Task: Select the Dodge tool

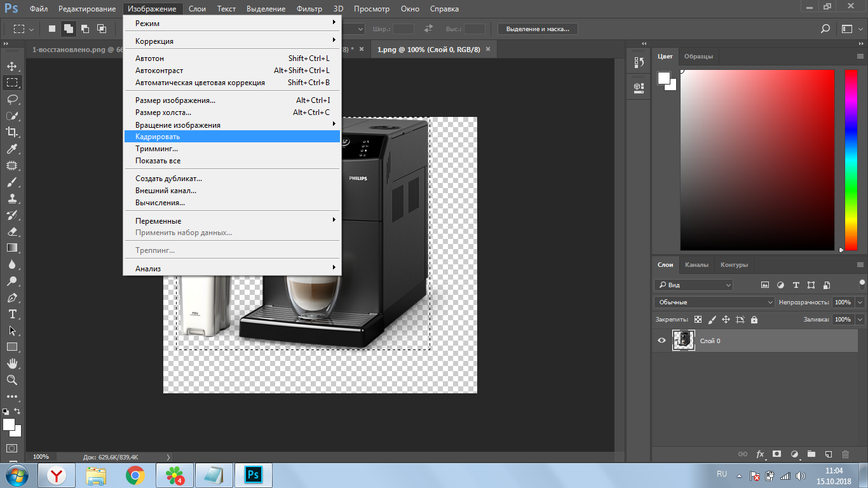Action: (11, 281)
